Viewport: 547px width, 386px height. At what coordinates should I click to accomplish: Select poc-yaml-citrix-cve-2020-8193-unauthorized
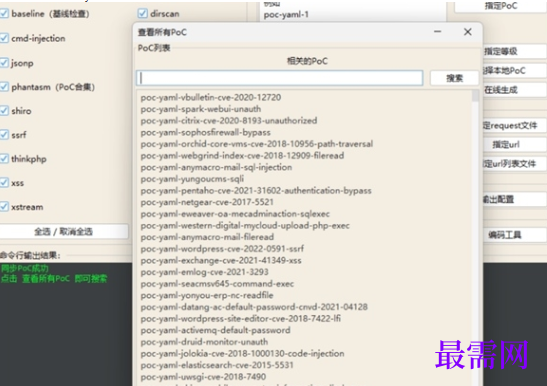click(229, 120)
